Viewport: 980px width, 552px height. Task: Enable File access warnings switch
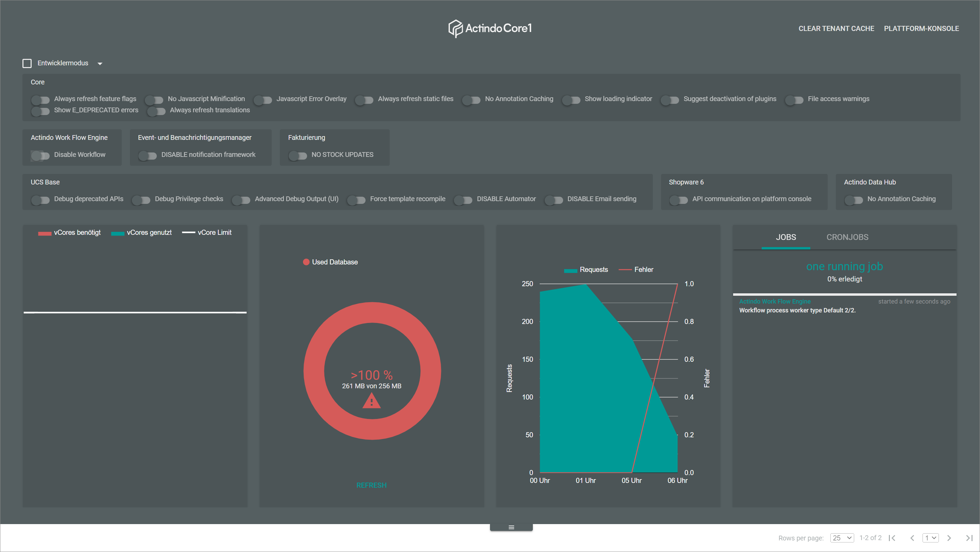794,100
